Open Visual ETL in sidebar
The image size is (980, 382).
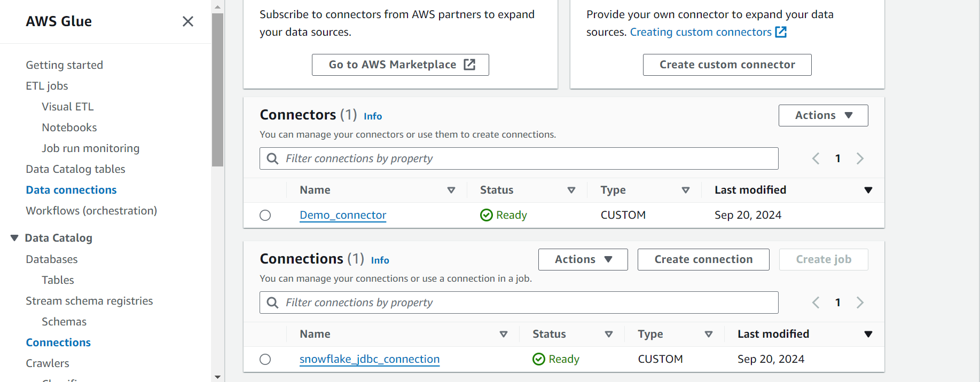[x=68, y=107]
